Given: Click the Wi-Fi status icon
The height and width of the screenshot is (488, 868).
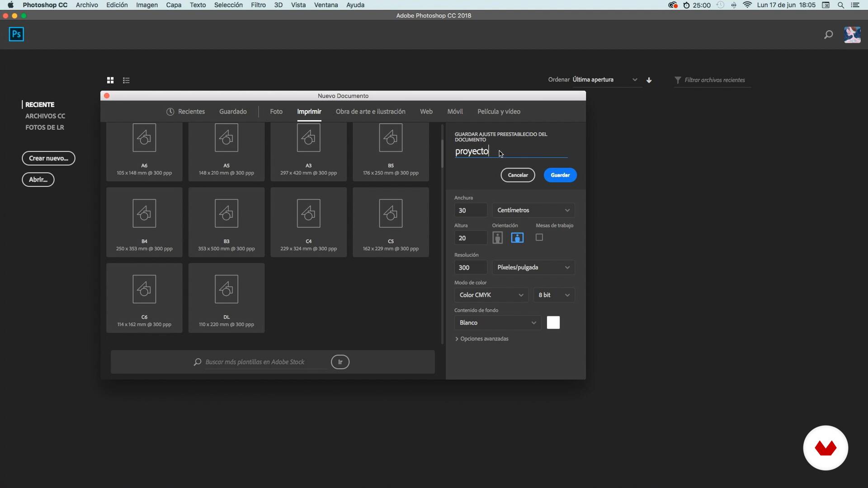Looking at the screenshot, I should tap(747, 5).
